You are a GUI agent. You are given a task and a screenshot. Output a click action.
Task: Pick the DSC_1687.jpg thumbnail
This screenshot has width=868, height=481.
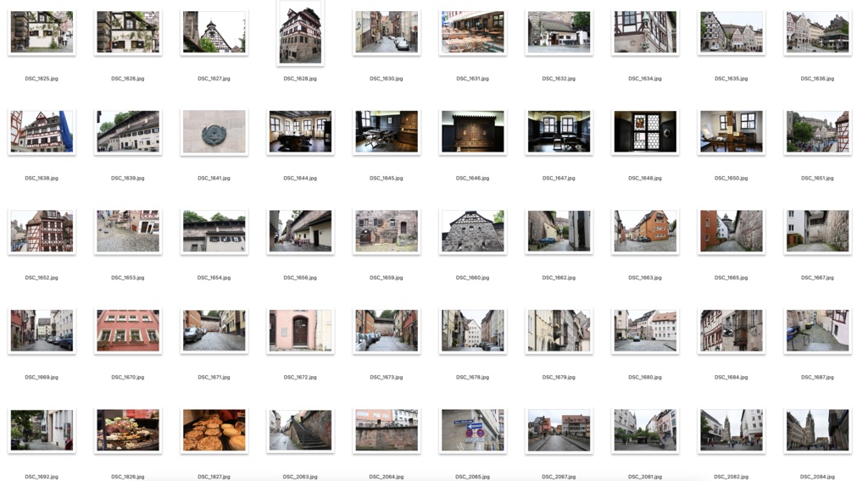[818, 330]
